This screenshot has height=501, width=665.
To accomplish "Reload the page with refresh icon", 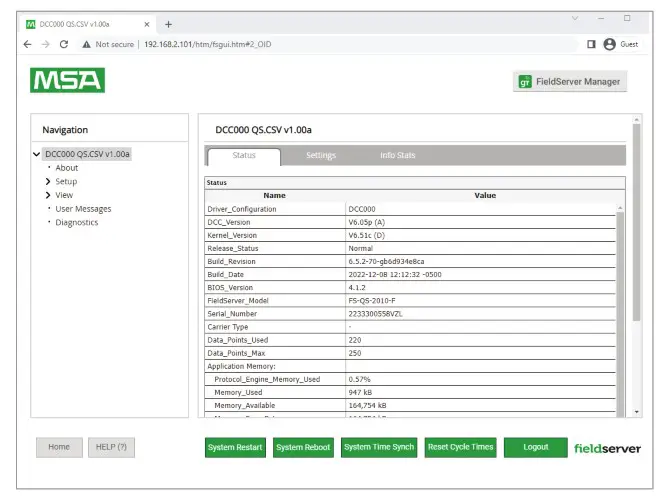I will point(64,44).
